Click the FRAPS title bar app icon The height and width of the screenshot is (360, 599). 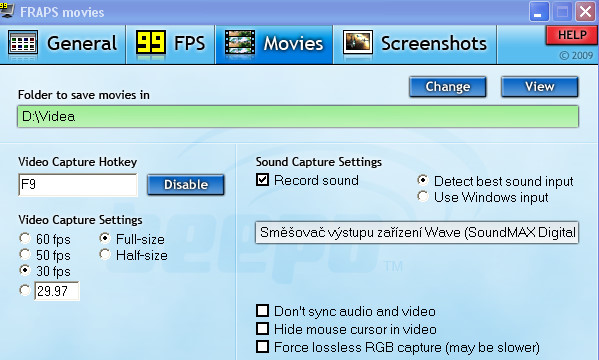click(6, 10)
